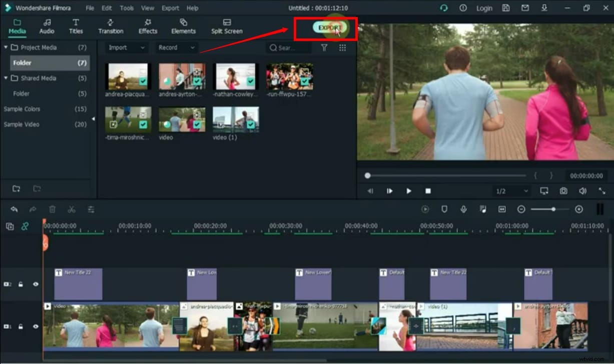614x364 pixels.
Task: Hide the V1 track using eye icon
Action: [x=35, y=326]
